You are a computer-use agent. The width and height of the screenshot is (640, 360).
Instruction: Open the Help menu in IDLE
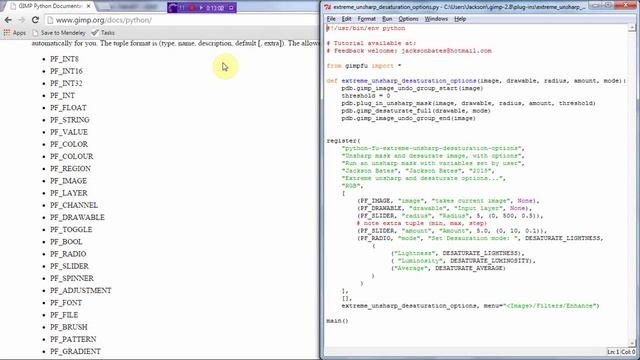click(x=460, y=19)
